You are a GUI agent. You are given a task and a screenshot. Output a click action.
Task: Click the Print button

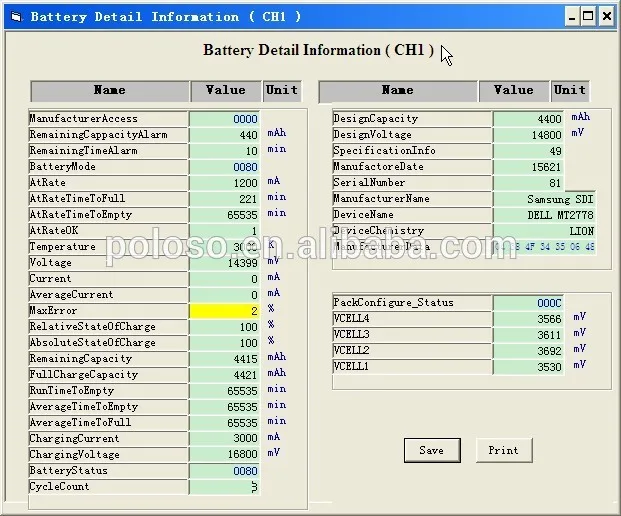click(503, 450)
